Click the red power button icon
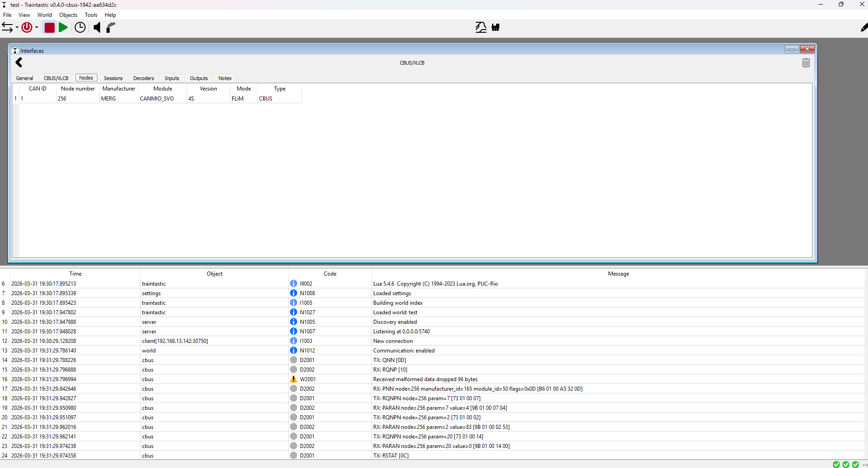This screenshot has height=468, width=868. [x=27, y=27]
